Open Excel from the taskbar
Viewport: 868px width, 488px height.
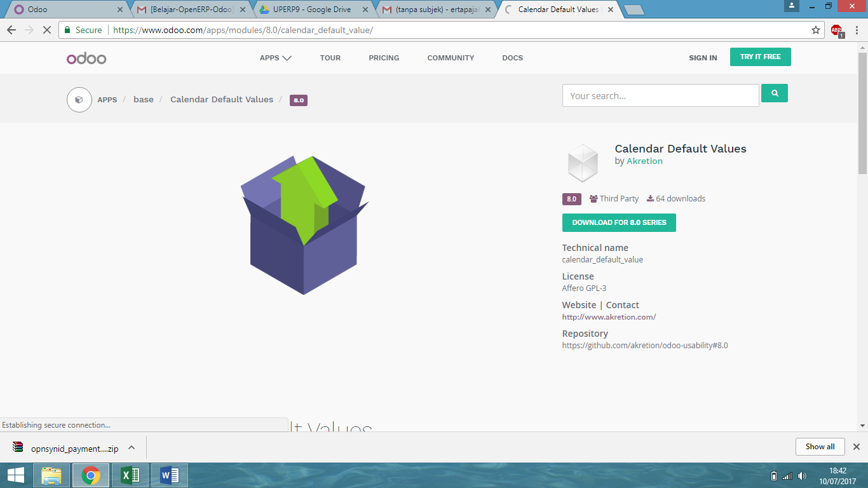click(130, 475)
